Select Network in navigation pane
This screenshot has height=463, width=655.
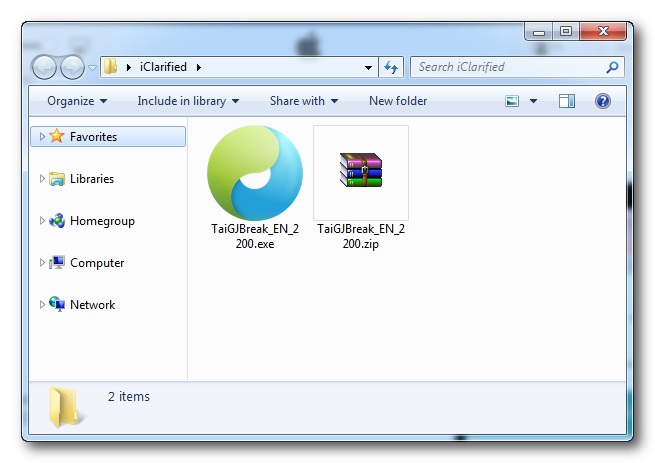tap(92, 305)
